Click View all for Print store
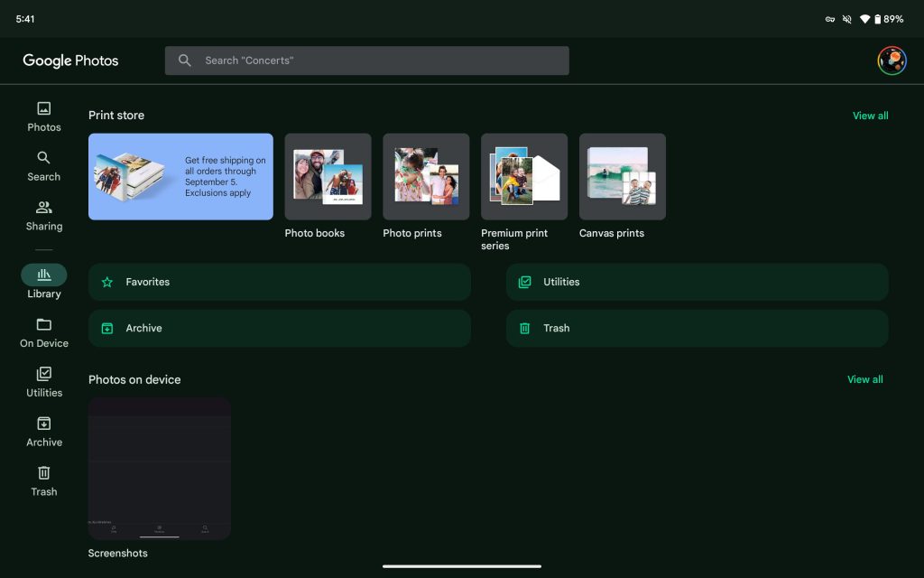 pyautogui.click(x=870, y=116)
